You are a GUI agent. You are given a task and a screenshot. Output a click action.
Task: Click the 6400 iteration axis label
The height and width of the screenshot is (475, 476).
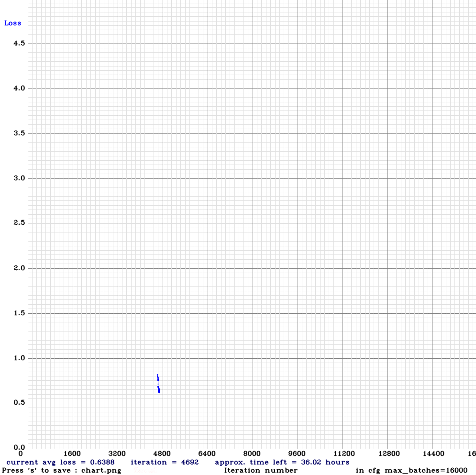point(207,454)
